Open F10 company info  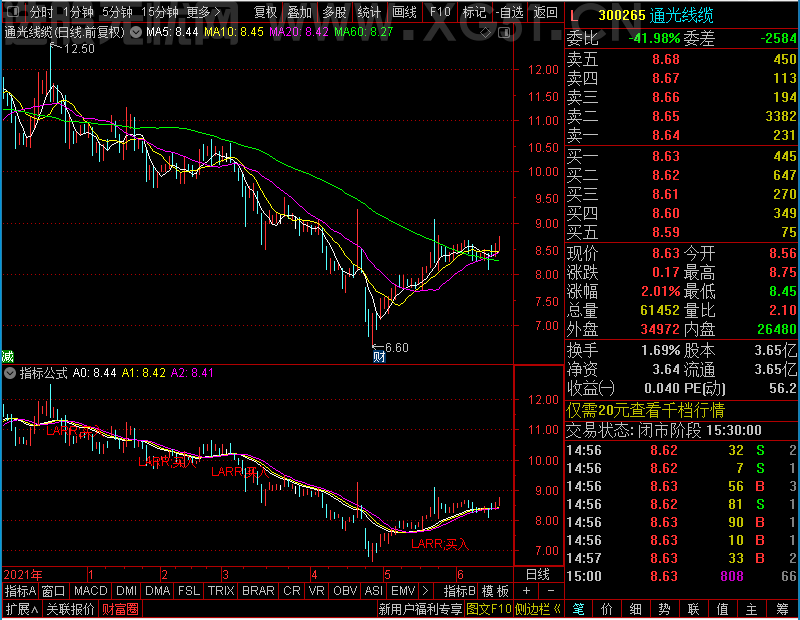(x=440, y=12)
